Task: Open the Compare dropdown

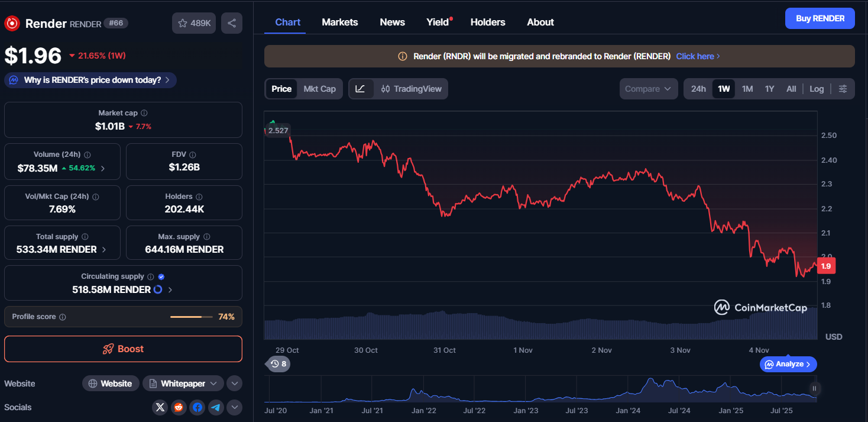Action: point(648,88)
